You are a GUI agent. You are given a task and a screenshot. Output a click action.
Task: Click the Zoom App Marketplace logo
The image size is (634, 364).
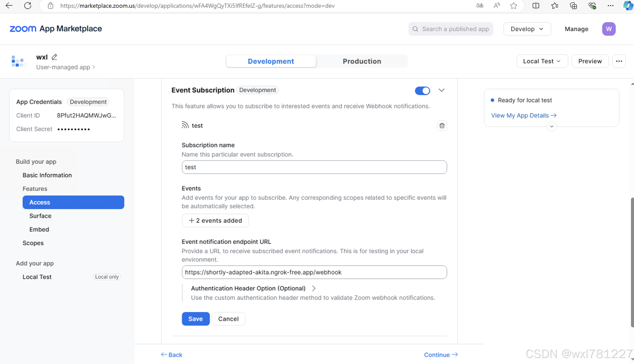(56, 29)
